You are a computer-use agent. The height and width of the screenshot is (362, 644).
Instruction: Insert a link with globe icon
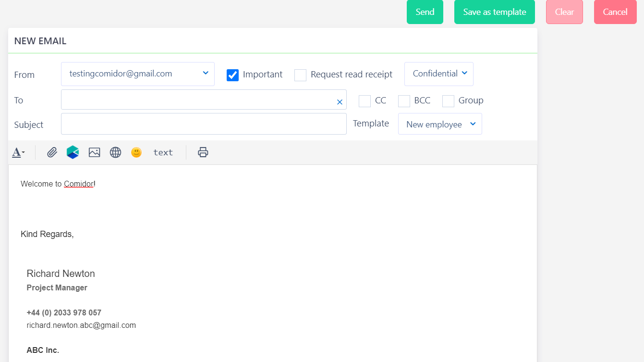click(x=115, y=152)
